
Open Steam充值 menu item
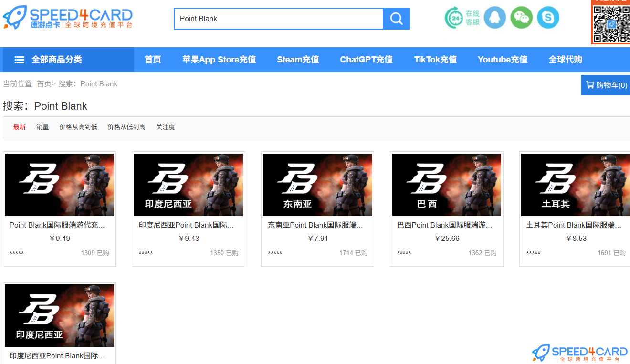point(298,60)
